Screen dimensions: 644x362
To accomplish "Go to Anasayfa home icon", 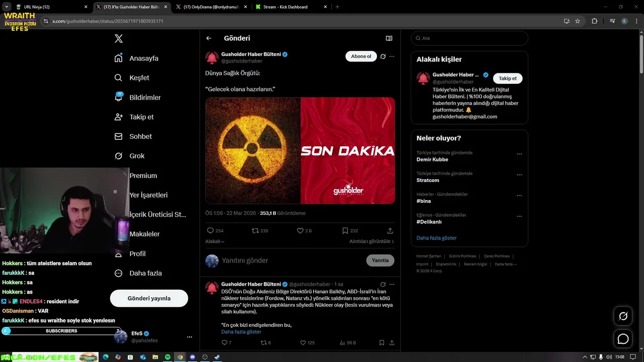I will click(x=119, y=58).
